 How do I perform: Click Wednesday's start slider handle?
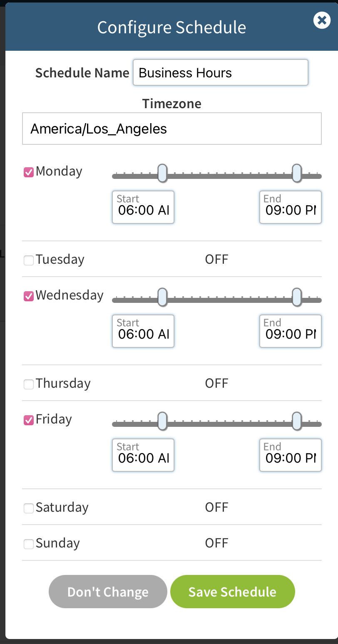[x=162, y=297]
